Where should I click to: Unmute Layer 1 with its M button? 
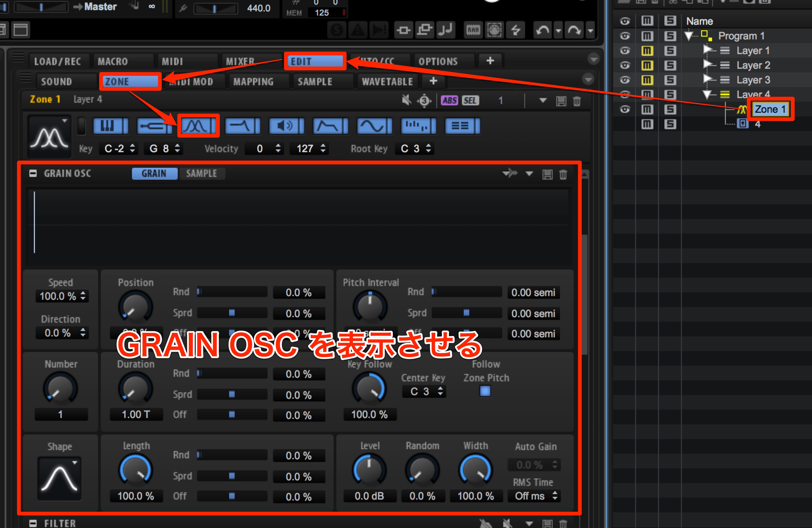pos(647,50)
